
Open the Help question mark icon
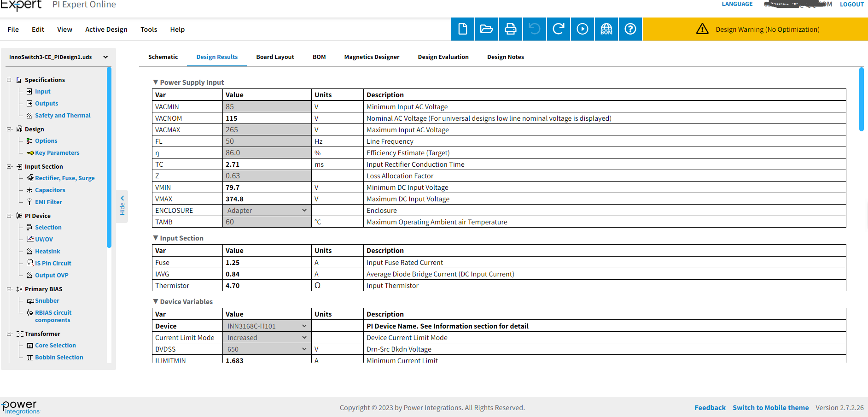click(x=630, y=29)
